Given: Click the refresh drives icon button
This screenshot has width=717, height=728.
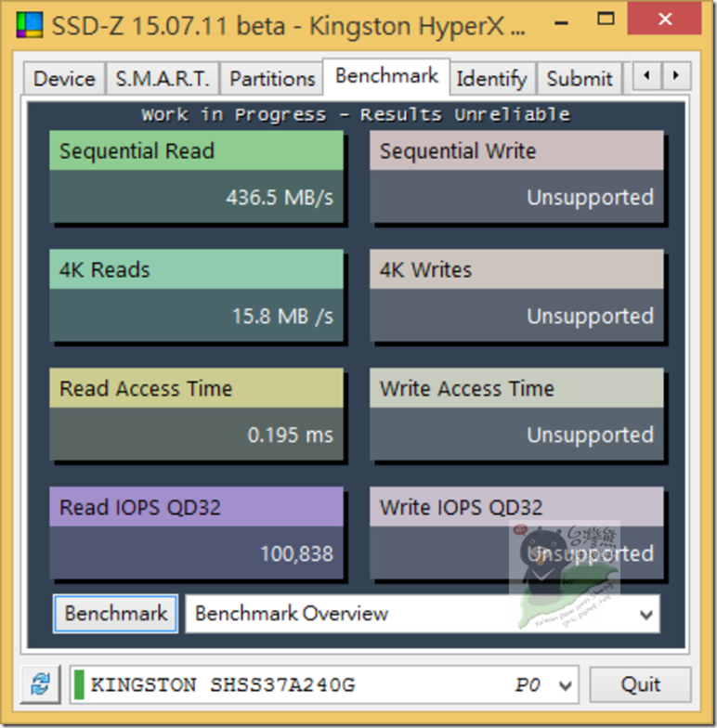Looking at the screenshot, I should pos(41,684).
